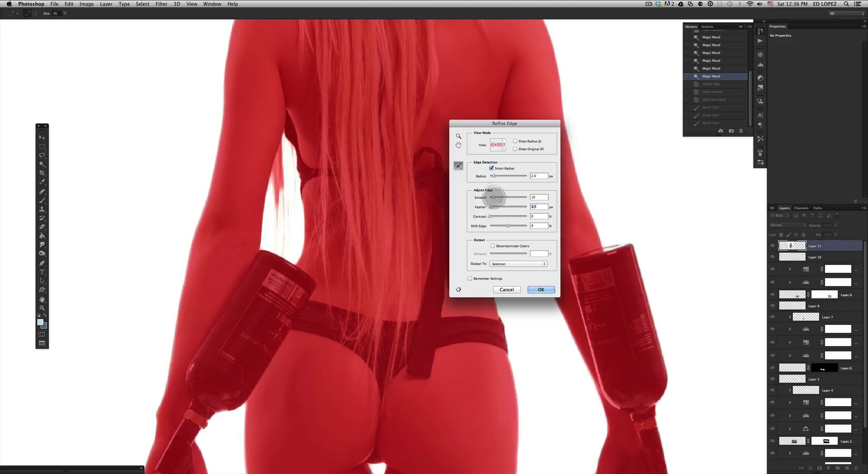Expand the toolbox double-arrow toggle

45,126
